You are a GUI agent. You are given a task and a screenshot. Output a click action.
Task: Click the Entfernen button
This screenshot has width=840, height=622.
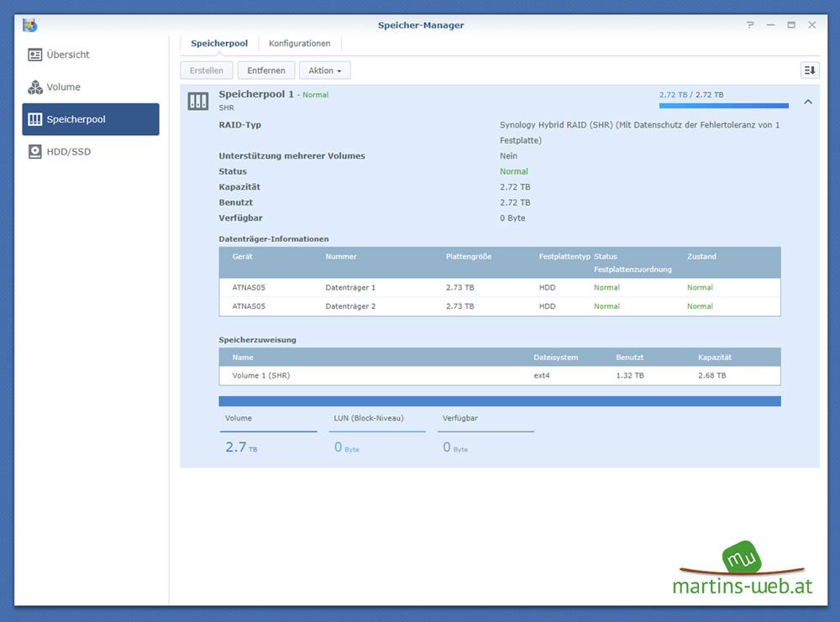(266, 71)
